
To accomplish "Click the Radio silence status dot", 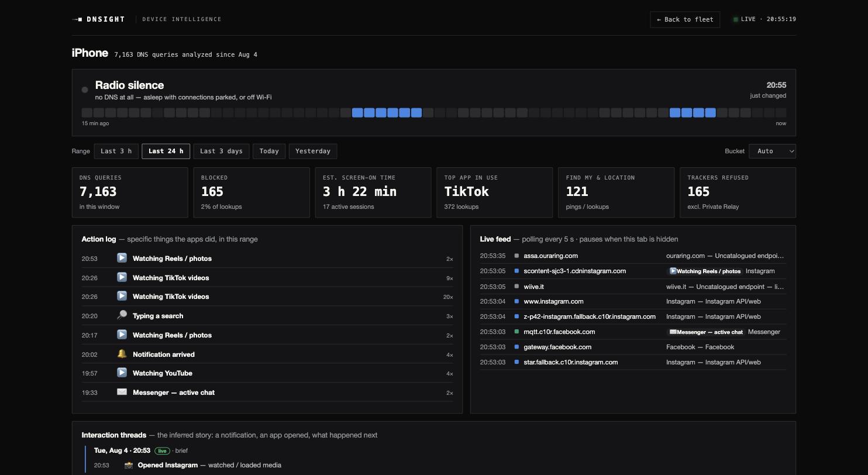I will coord(85,90).
